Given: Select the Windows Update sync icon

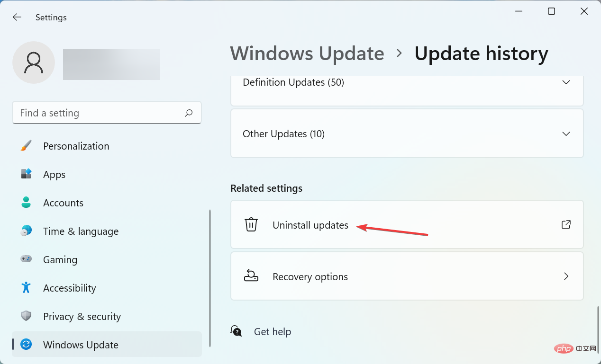Looking at the screenshot, I should coord(26,345).
